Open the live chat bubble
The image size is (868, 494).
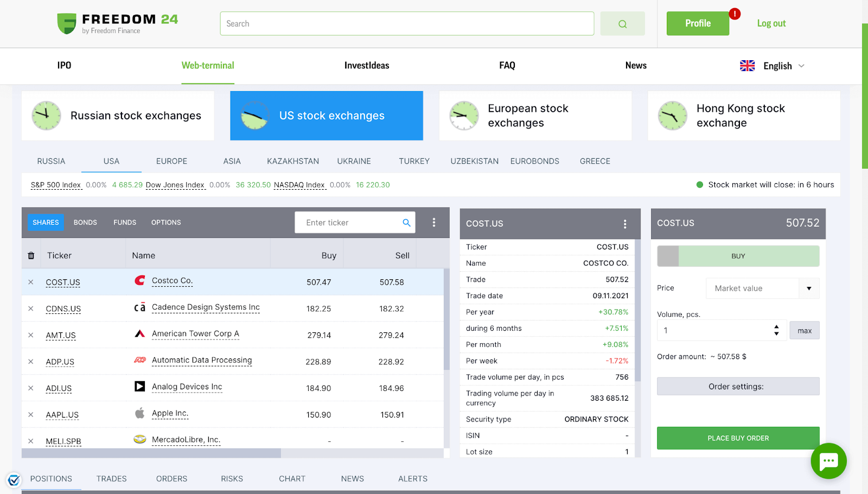pyautogui.click(x=828, y=461)
